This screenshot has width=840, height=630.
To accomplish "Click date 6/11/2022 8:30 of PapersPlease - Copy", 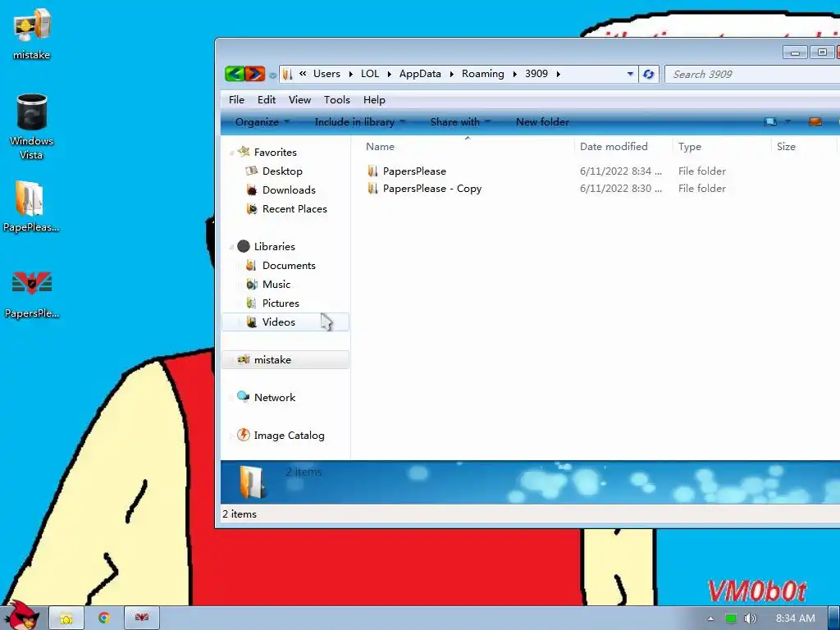I will (x=621, y=189).
